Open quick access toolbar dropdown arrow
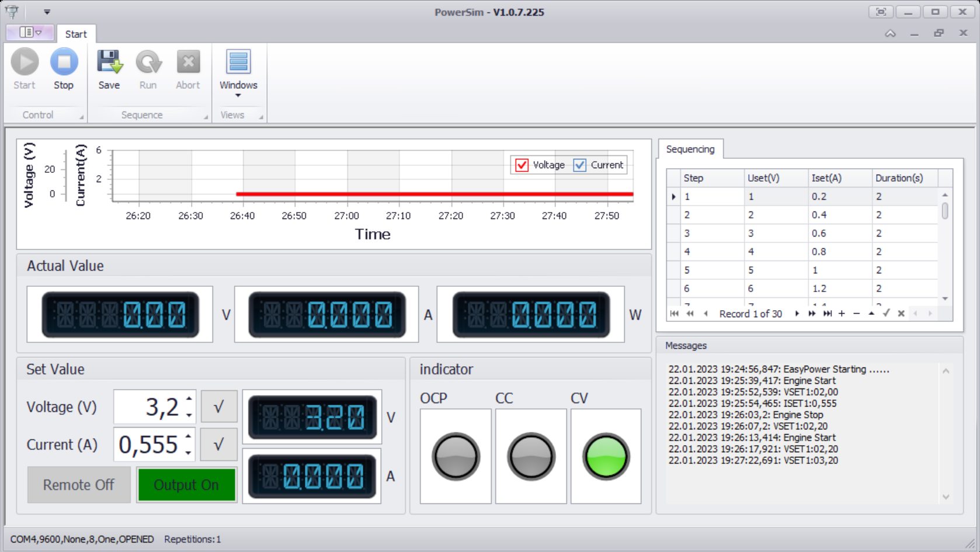The width and height of the screenshot is (980, 552). coord(47,12)
